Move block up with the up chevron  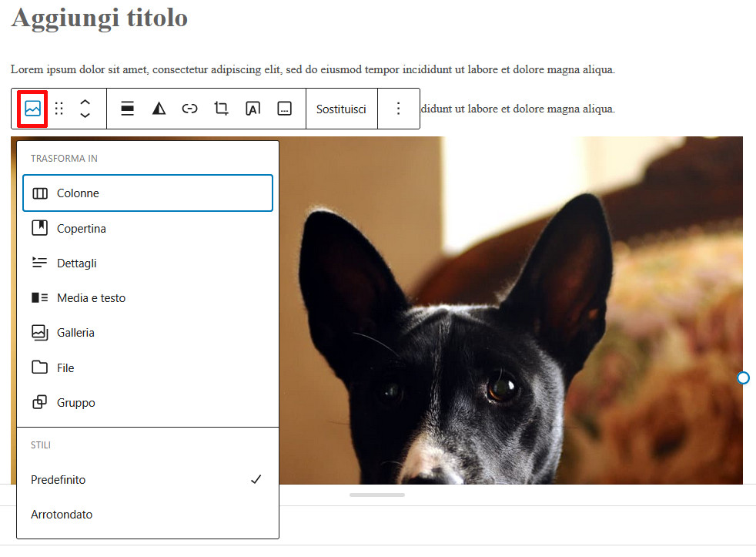coord(85,102)
